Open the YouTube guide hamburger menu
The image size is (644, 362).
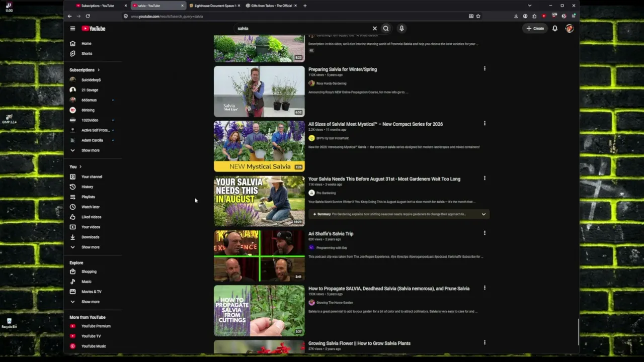tap(72, 29)
